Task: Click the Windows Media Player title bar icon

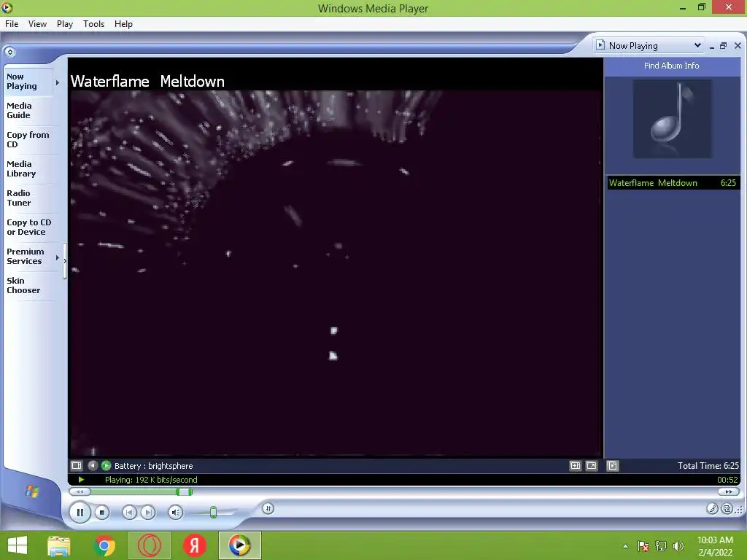Action: pos(7,7)
